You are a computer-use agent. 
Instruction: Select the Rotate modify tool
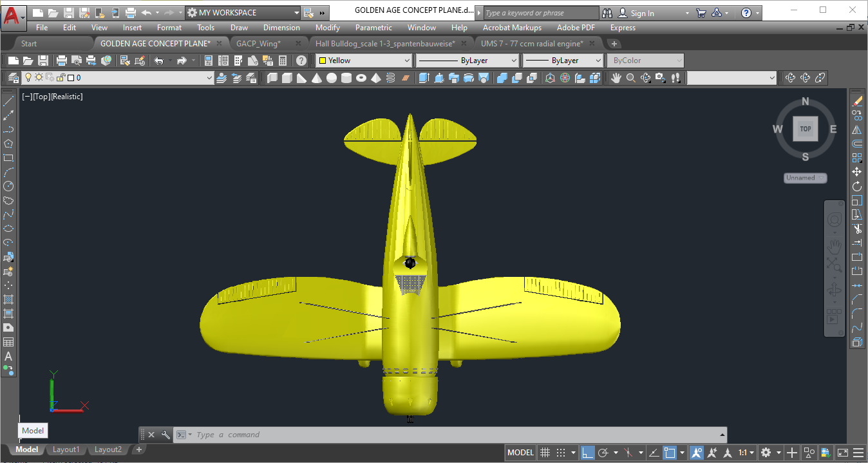coord(857,186)
